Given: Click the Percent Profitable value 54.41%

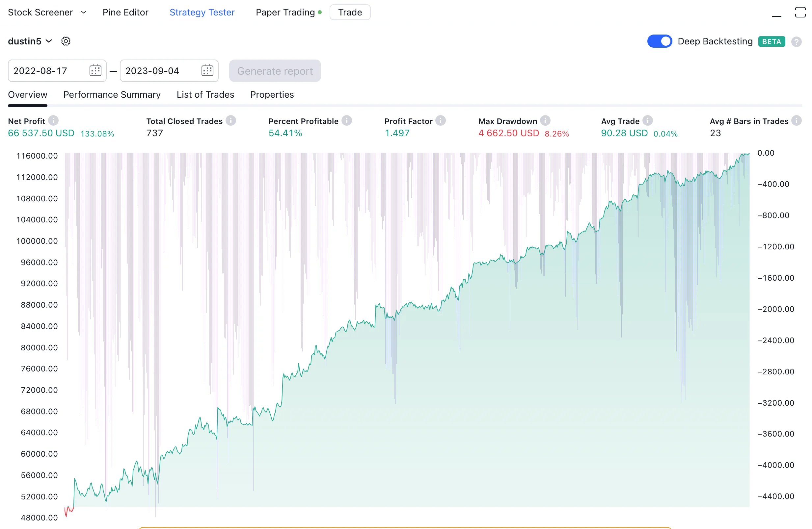Looking at the screenshot, I should pyautogui.click(x=285, y=133).
